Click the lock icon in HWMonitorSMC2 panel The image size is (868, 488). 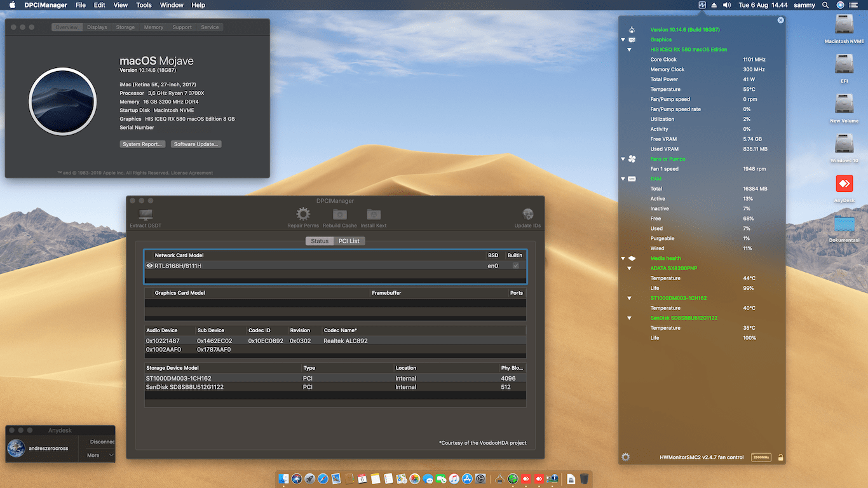pos(780,457)
